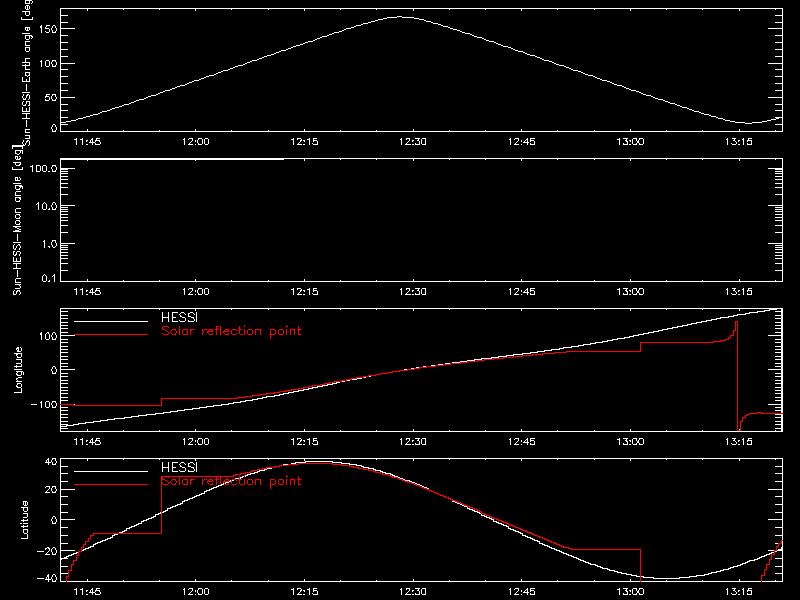
Task: Click the Latitude y-axis title
Action: pos(24,520)
